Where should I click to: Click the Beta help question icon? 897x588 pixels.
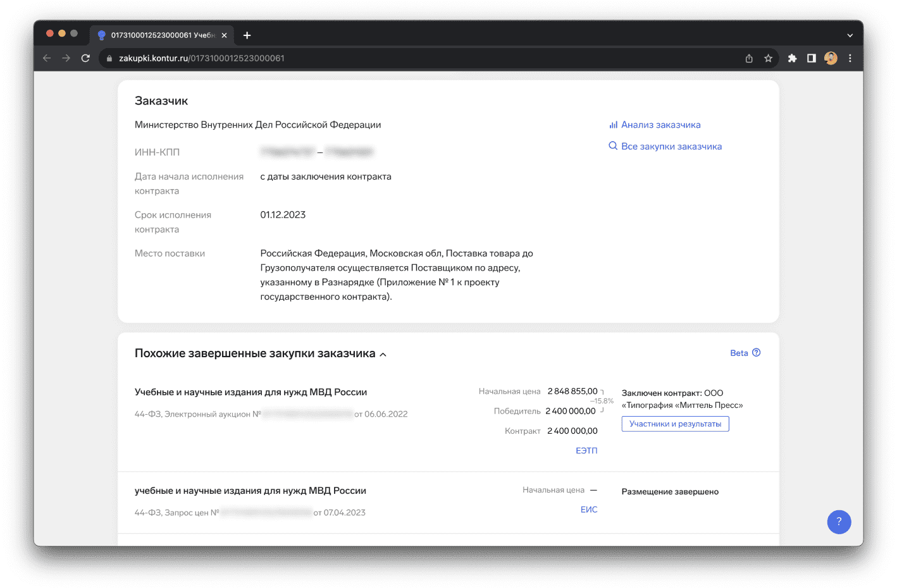click(x=756, y=353)
